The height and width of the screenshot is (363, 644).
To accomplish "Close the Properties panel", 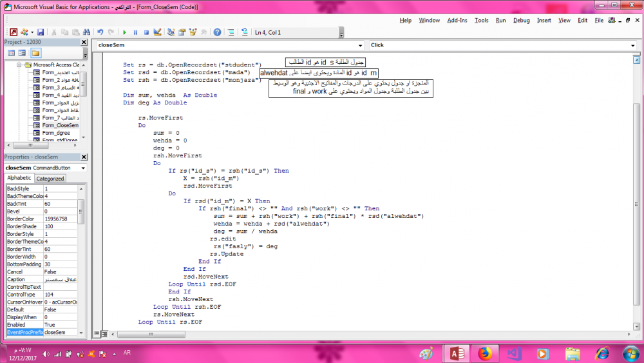I will (x=84, y=157).
